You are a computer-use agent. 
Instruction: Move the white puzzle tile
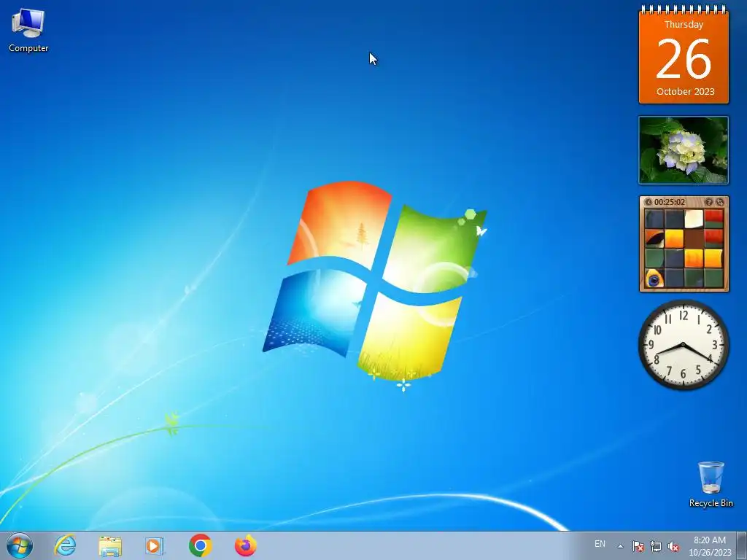pyautogui.click(x=694, y=219)
